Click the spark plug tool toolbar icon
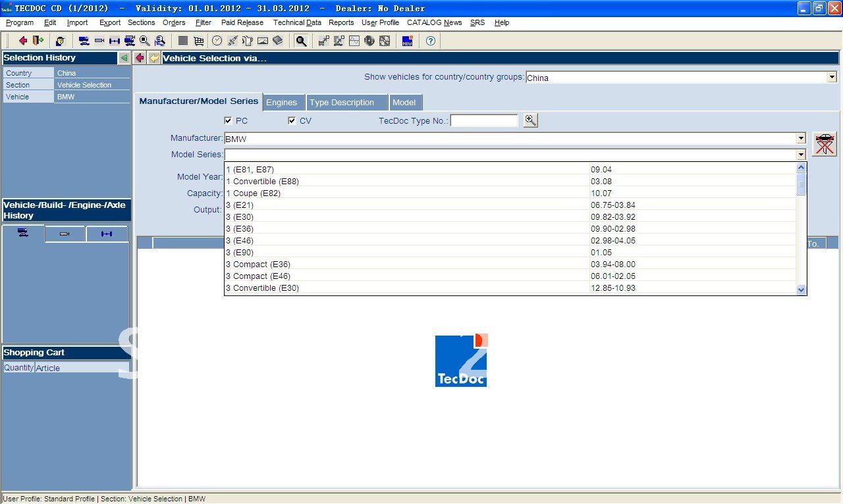 tap(232, 41)
